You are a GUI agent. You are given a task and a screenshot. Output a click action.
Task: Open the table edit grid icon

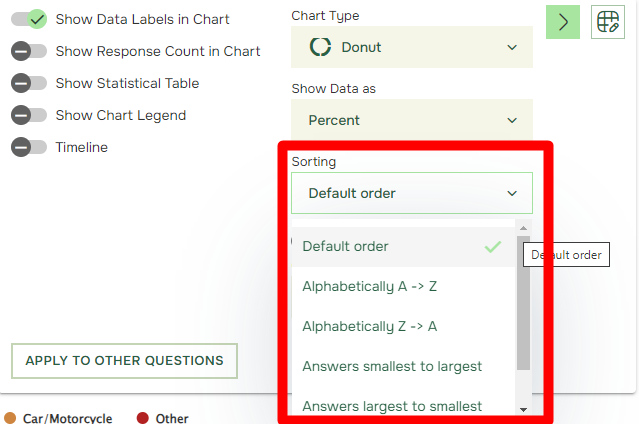(608, 22)
